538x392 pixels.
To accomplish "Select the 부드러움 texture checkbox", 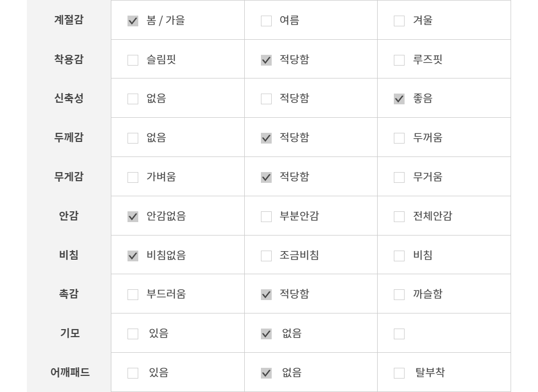I will click(x=133, y=295).
